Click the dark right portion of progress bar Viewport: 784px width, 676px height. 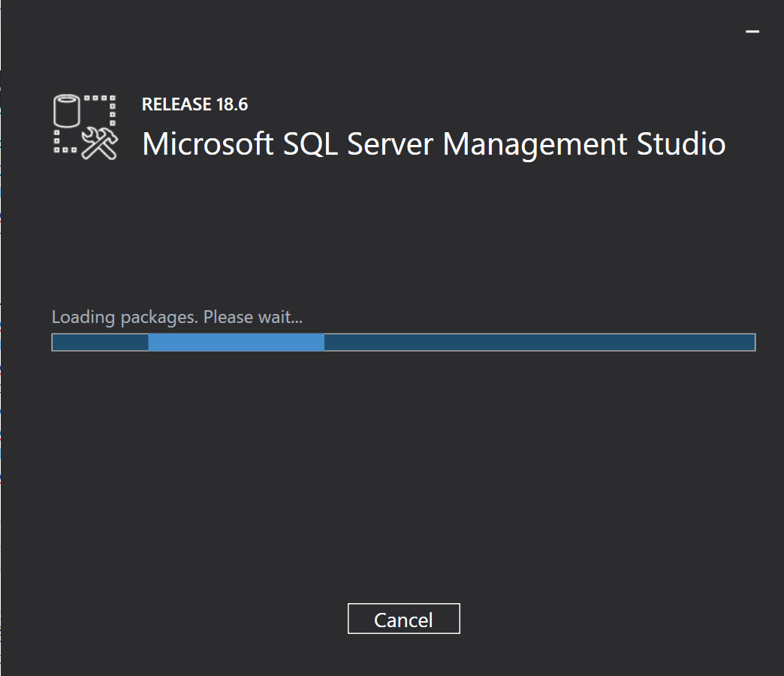click(538, 343)
